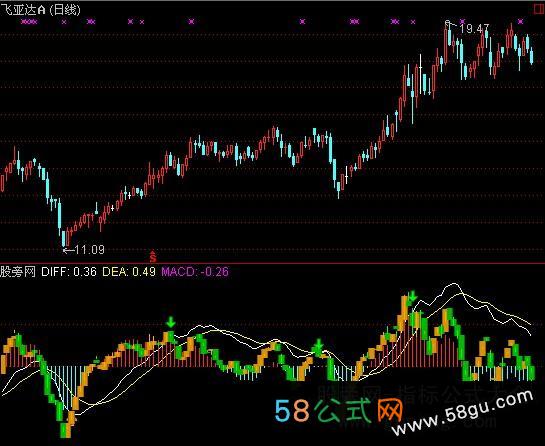Click the arrow pointing to 11.09 low
545x446 pixels.
[x=68, y=250]
